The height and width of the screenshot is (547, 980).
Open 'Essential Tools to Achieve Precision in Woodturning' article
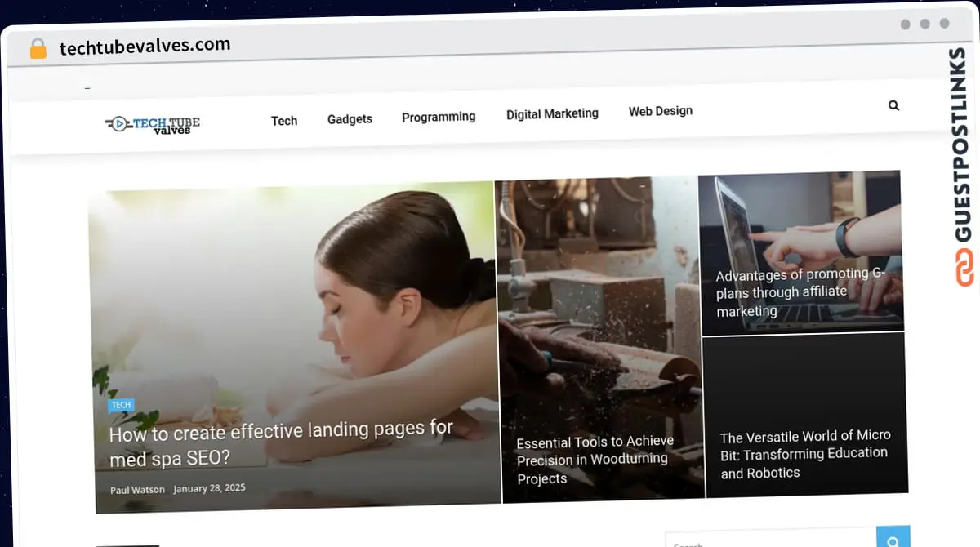click(x=595, y=460)
